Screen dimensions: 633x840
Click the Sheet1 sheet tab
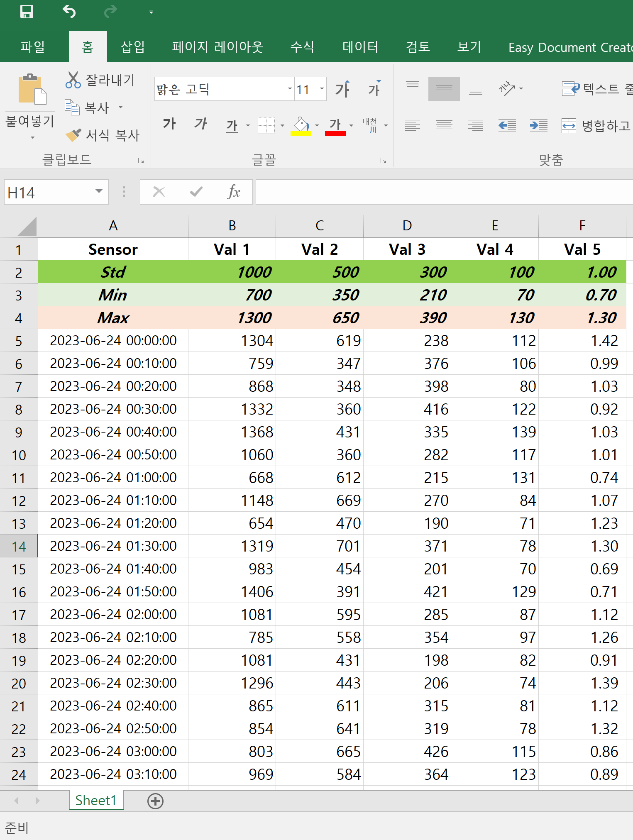click(x=96, y=801)
